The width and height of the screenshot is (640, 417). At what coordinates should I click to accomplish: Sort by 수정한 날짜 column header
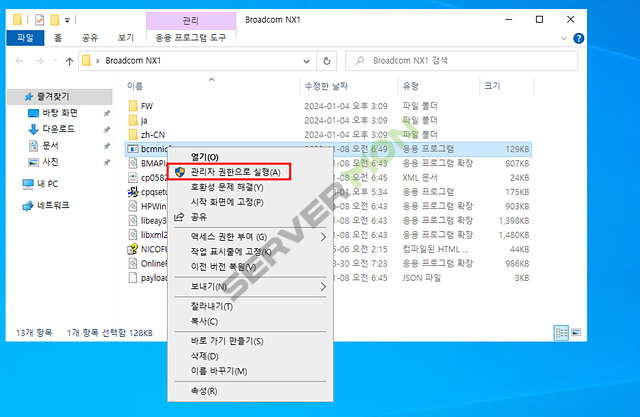click(326, 86)
